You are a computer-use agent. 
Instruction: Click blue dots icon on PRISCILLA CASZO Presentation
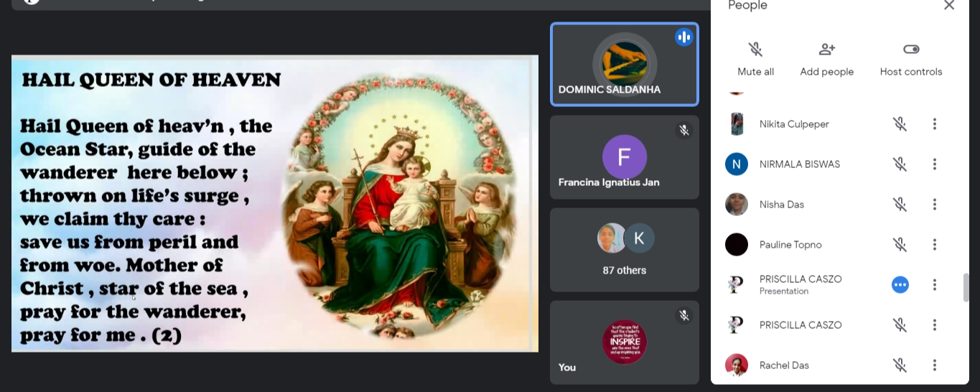[900, 285]
